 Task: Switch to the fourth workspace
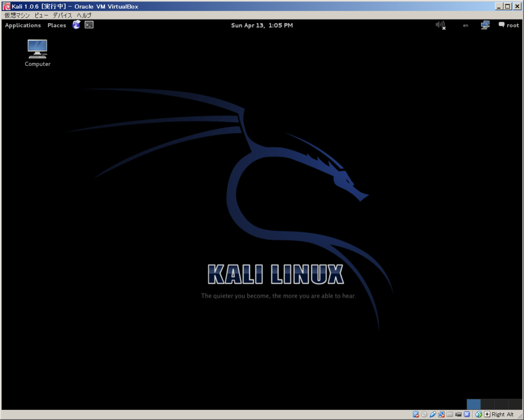[515, 404]
